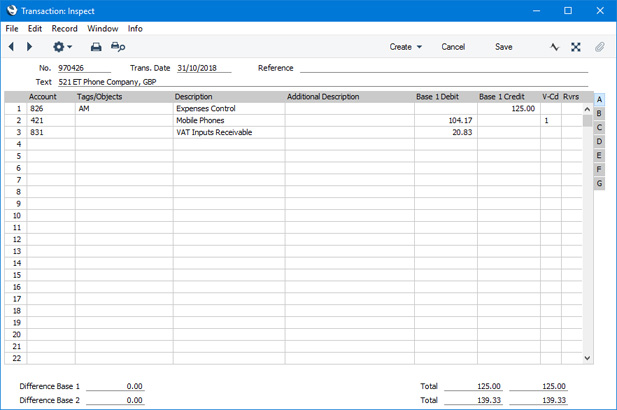Open the Create dropdown
Image resolution: width=617 pixels, height=410 pixels.
coord(406,47)
